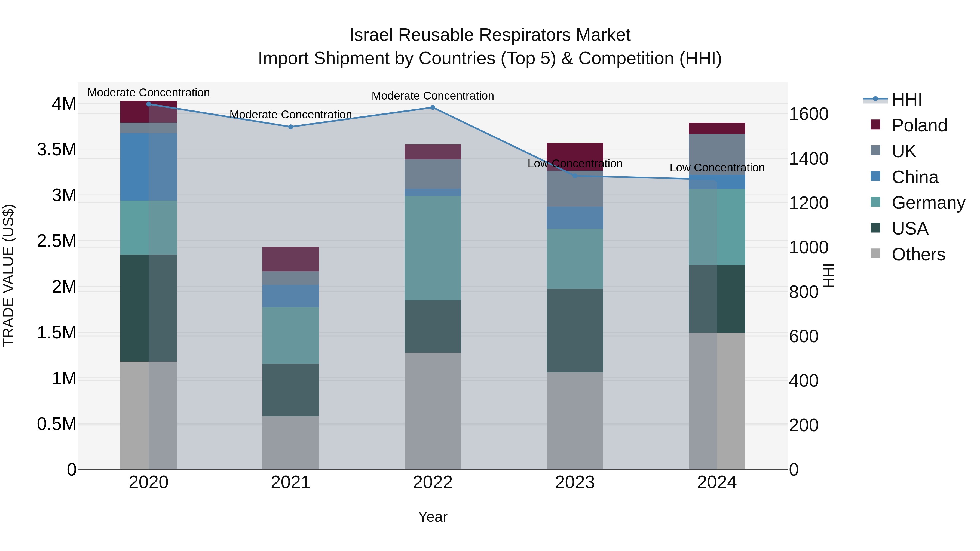Click the 'Low Concentration' label above 2024
This screenshot has height=551, width=980.
[717, 167]
